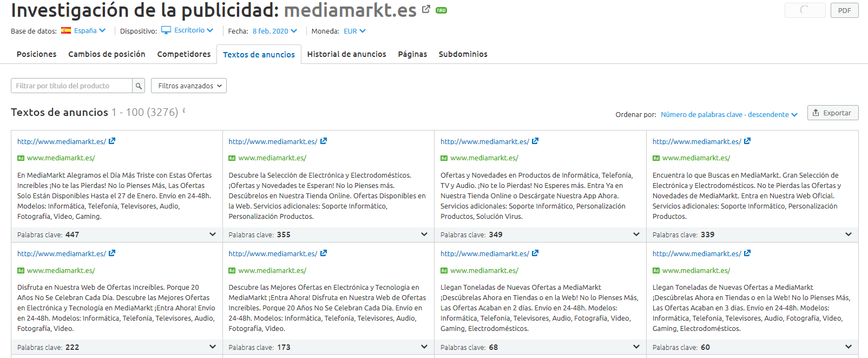
Task: Open Filtros avanzados dropdown
Action: click(189, 86)
